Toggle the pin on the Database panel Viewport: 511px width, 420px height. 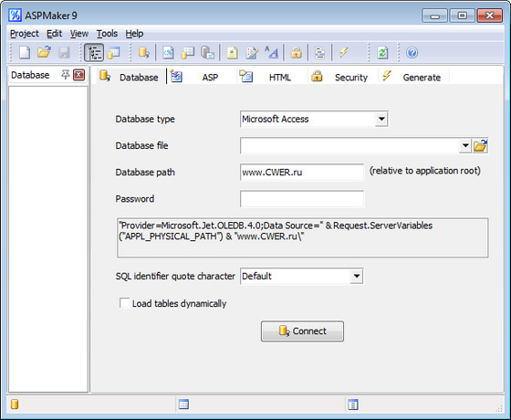pos(65,75)
